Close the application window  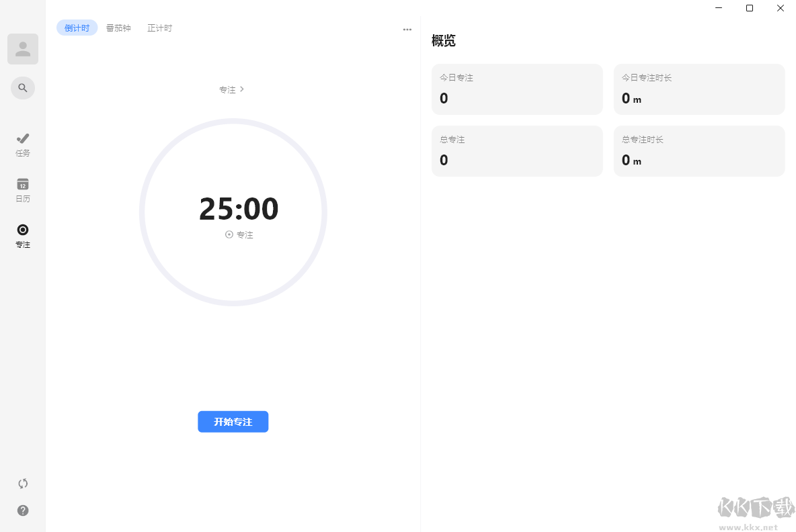tap(781, 7)
